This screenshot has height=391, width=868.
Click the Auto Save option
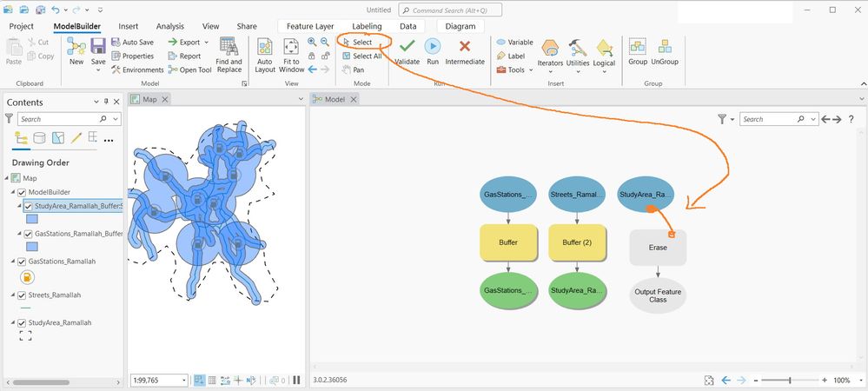coord(132,42)
